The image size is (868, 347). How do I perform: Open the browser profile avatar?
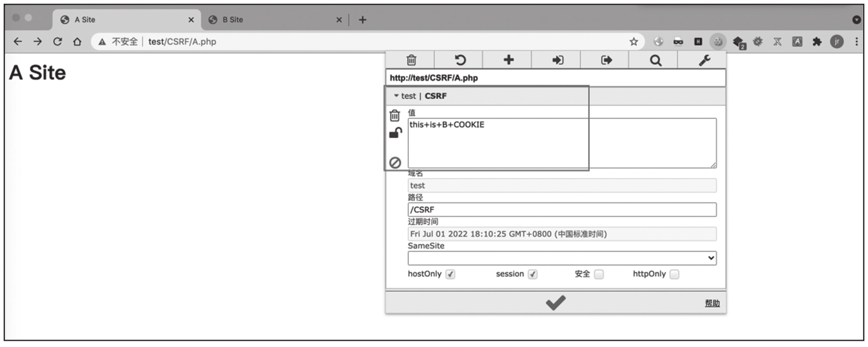point(837,41)
